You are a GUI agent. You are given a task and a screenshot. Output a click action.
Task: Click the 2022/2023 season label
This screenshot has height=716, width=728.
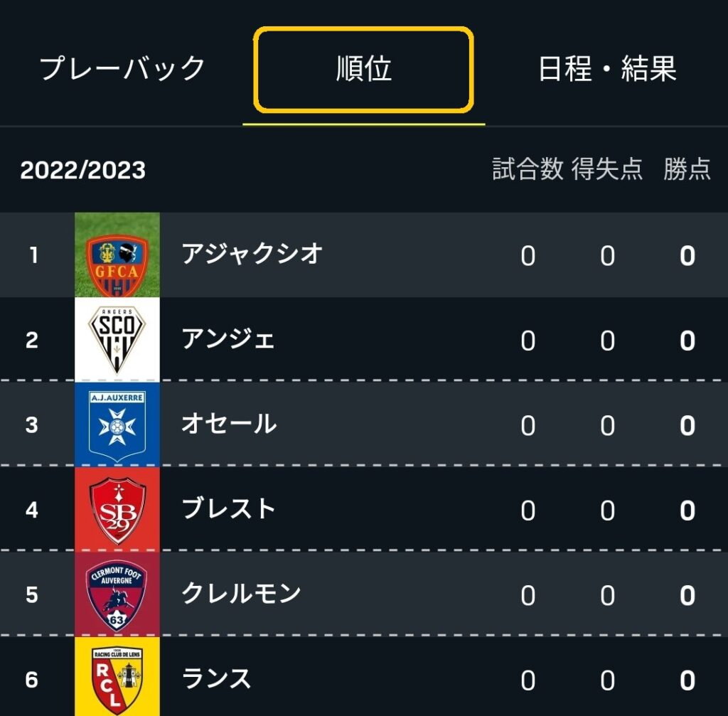tap(83, 170)
